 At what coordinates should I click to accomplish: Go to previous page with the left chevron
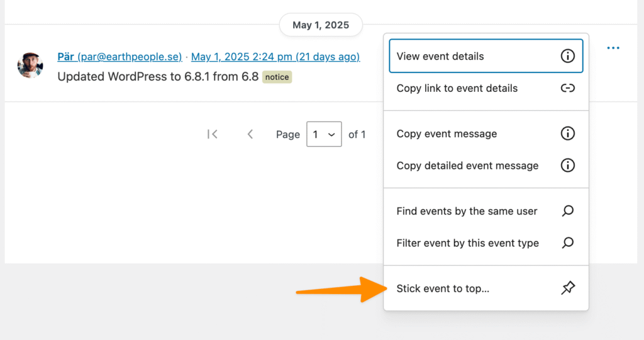click(250, 134)
